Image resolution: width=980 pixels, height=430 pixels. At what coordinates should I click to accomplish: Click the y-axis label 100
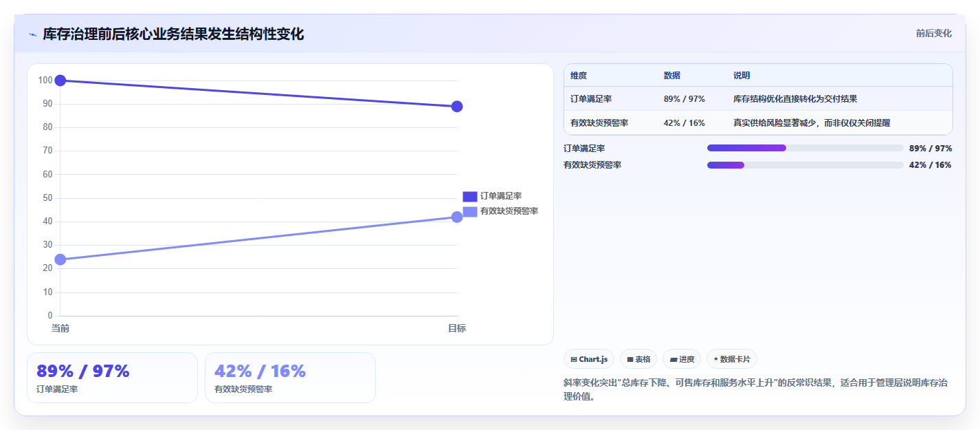(45, 80)
